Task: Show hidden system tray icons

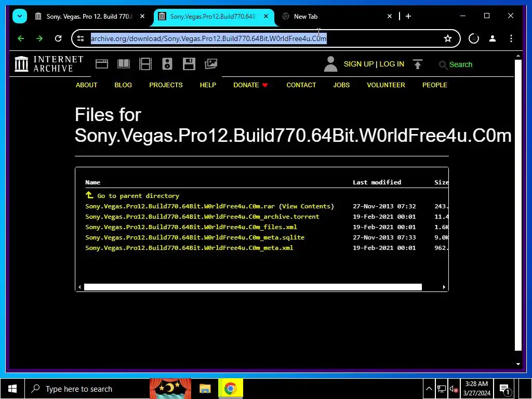Action: [429, 389]
